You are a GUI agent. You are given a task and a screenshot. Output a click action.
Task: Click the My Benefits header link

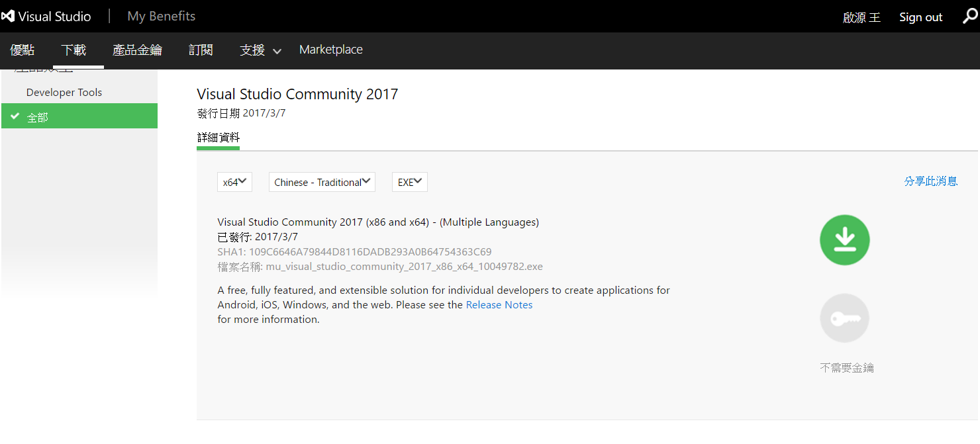point(162,16)
